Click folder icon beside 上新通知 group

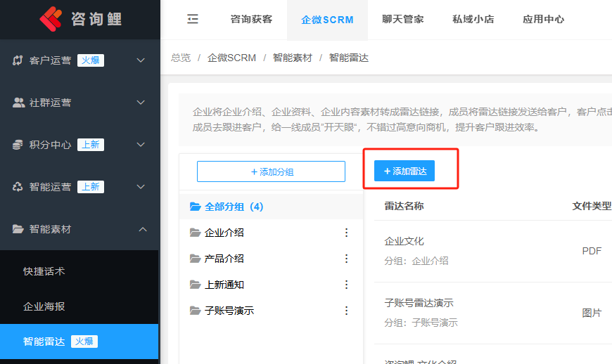click(195, 285)
